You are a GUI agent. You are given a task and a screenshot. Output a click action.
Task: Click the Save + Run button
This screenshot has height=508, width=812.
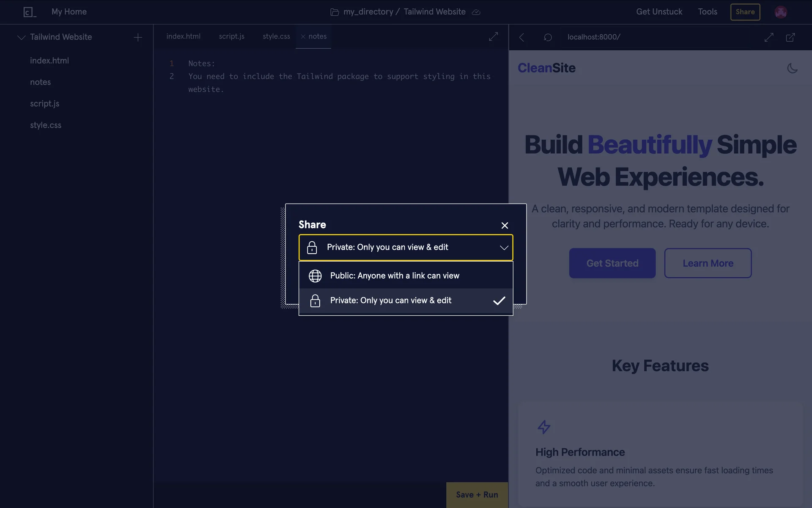[x=477, y=494]
